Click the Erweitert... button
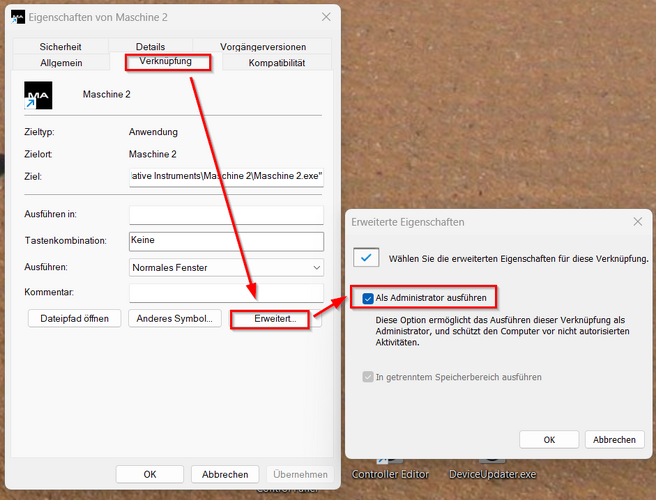 [275, 319]
